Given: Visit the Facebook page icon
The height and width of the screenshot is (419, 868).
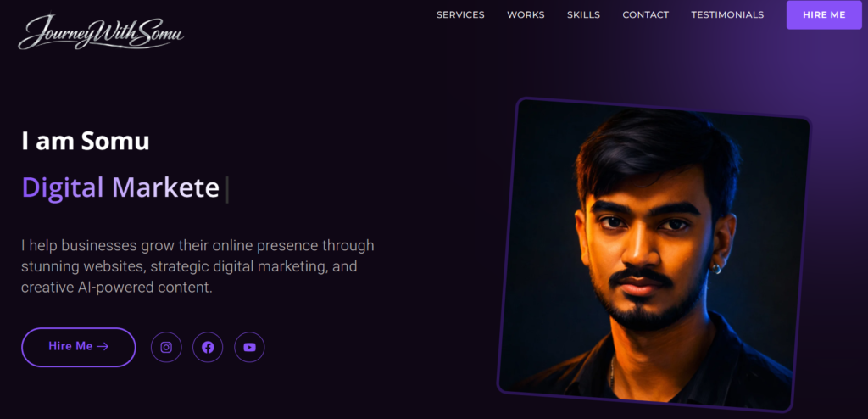Looking at the screenshot, I should click(x=208, y=348).
